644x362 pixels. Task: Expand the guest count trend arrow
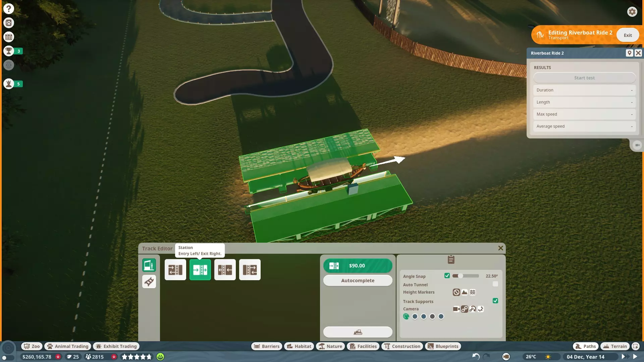click(x=114, y=357)
